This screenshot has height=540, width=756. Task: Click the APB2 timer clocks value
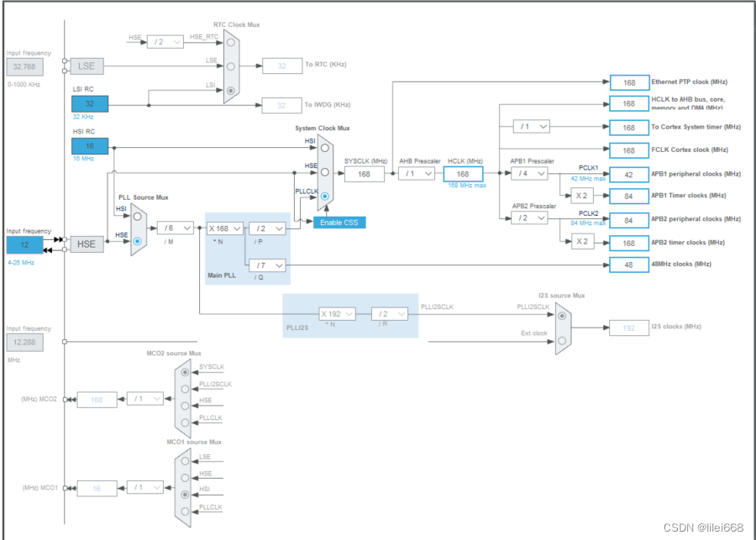tap(629, 243)
